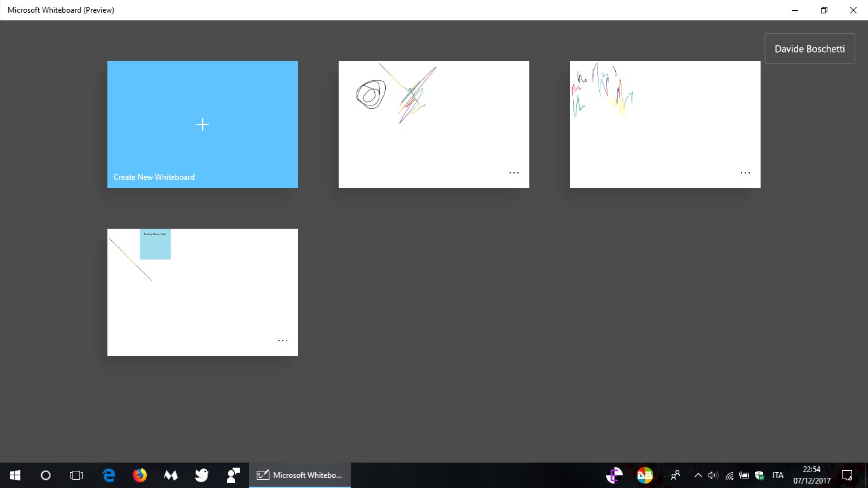Open the Twitter bird app in taskbar
868x488 pixels.
(202, 475)
